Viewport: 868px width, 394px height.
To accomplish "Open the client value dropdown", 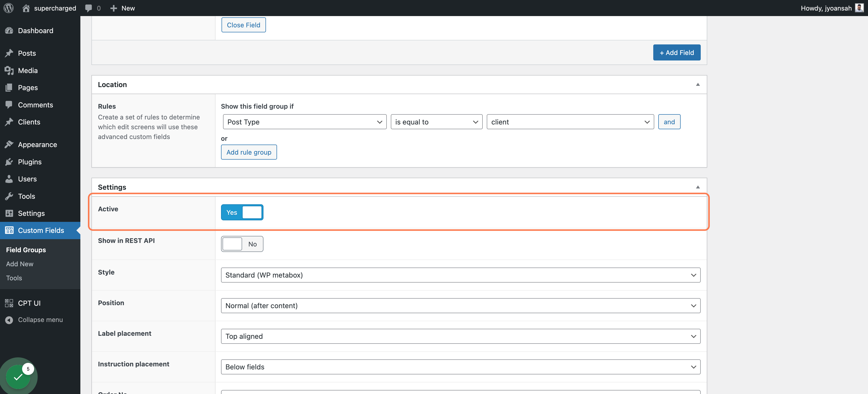I will click(x=570, y=122).
